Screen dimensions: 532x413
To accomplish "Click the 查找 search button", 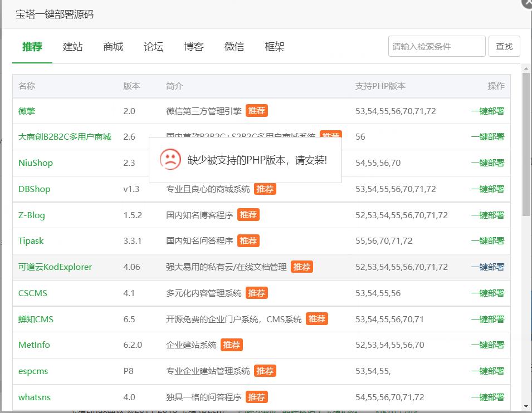I will 504,46.
